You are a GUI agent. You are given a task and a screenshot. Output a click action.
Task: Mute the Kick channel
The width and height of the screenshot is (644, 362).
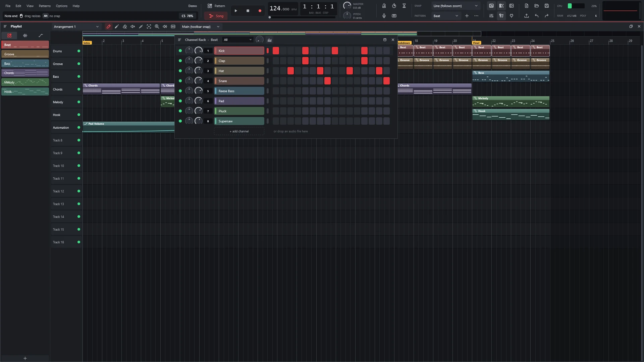click(180, 51)
